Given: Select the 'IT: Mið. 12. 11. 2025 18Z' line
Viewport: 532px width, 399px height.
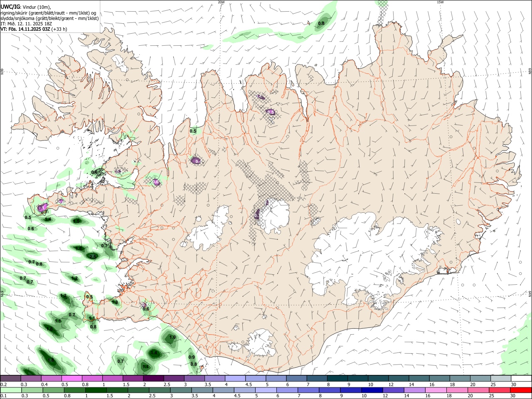Looking at the screenshot, I should point(26,24).
